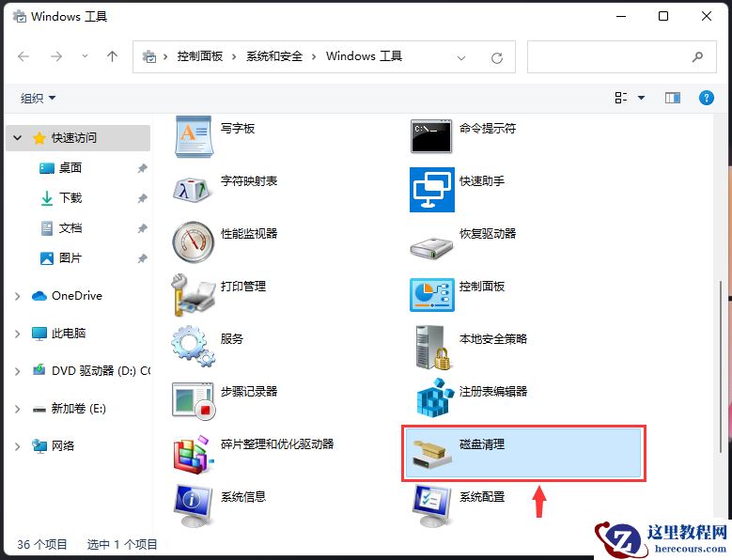Click the search magnifier icon
732x560 pixels.
pyautogui.click(x=697, y=57)
